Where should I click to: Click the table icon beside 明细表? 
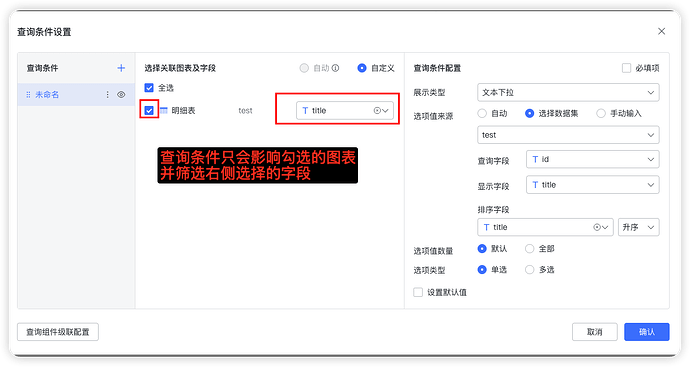(164, 110)
